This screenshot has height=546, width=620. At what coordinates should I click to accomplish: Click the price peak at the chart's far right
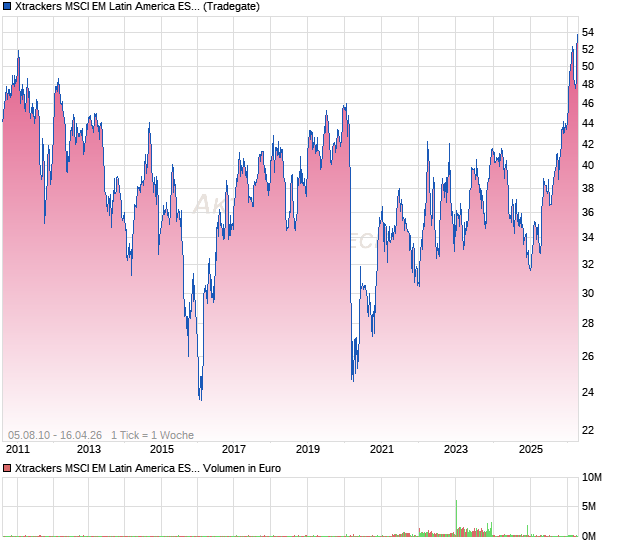[x=577, y=36]
